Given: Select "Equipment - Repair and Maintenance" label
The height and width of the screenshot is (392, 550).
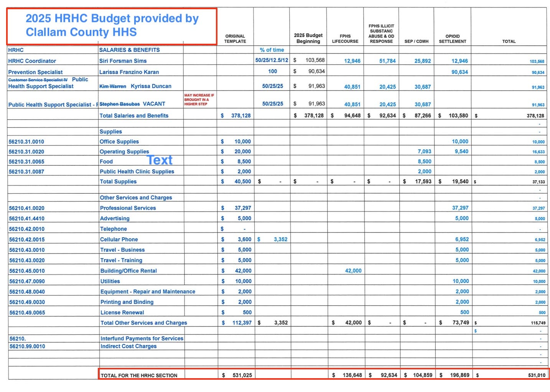Looking at the screenshot, I should [x=148, y=292].
